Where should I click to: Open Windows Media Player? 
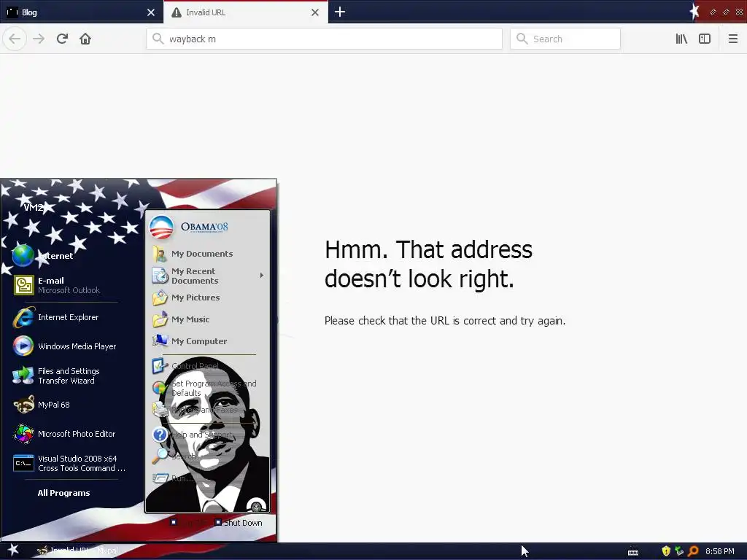64,346
